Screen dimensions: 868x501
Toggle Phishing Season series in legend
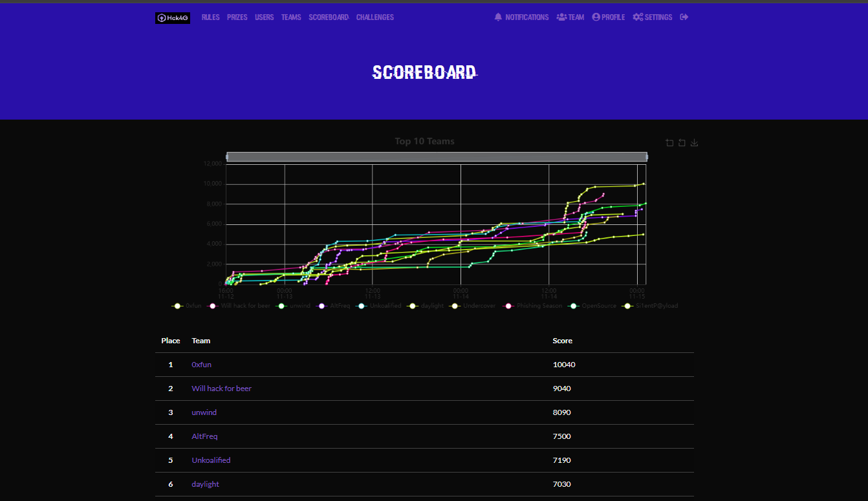(533, 306)
